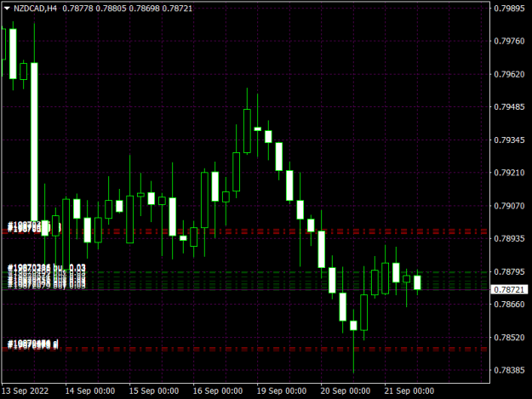This screenshot has height=399, width=532.
Task: Click the high value 0.78805 in header
Action: (x=111, y=9)
